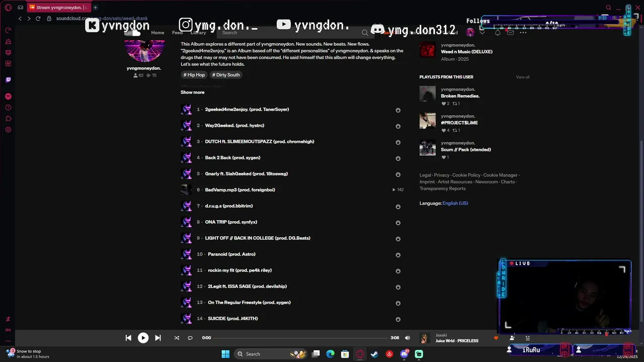Open Spotify player in the Opera sidebar
The image size is (644, 362).
pyautogui.click(x=8, y=96)
